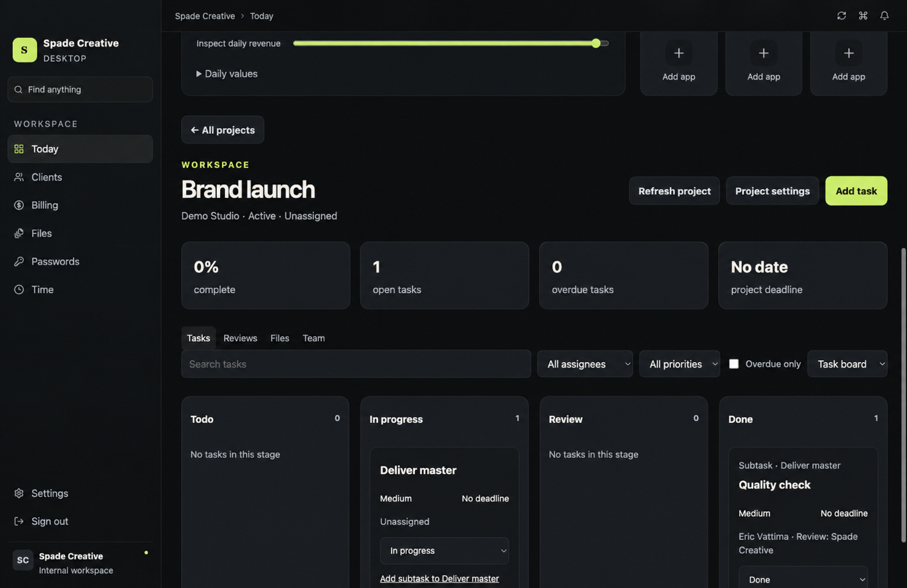Click the middle Add app plus icon
This screenshot has height=588, width=907.
coord(764,53)
